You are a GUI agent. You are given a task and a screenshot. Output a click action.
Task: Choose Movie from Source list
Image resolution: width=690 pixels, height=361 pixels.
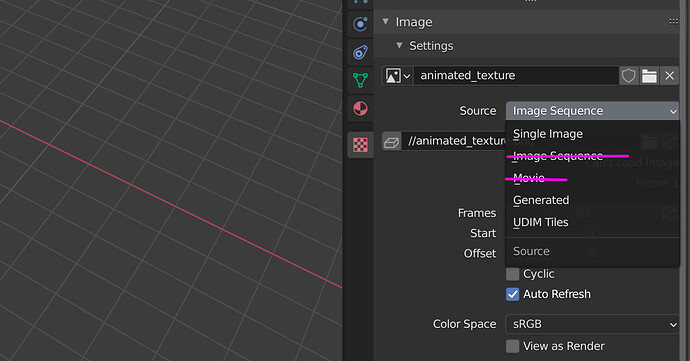(x=592, y=178)
